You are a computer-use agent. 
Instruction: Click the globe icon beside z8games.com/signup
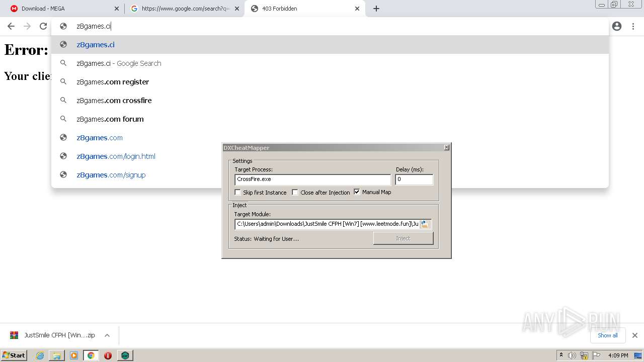click(63, 174)
